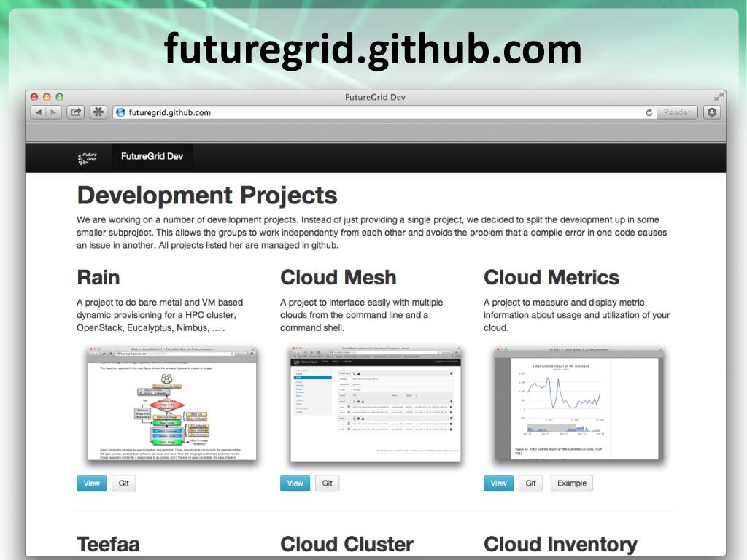Click the Cloud Inventory project heading

tap(560, 544)
